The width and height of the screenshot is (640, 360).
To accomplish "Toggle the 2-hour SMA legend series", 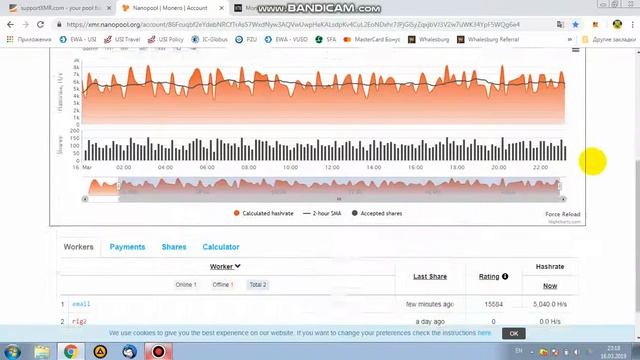I will point(322,213).
